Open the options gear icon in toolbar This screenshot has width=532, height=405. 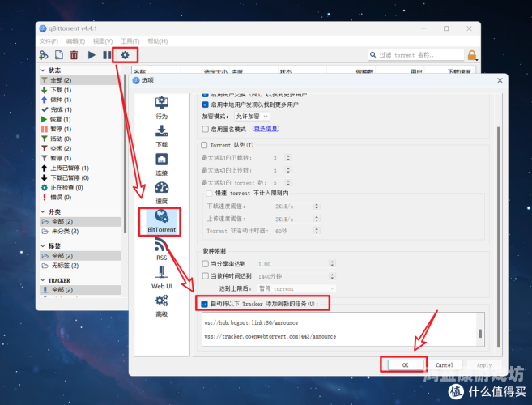coord(125,55)
